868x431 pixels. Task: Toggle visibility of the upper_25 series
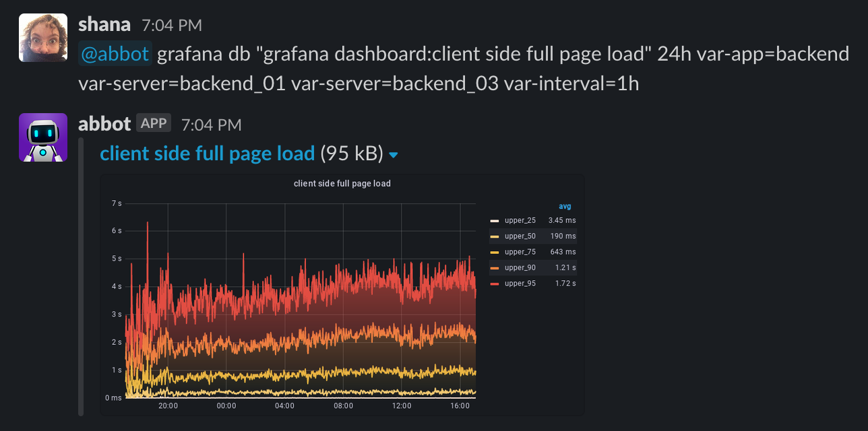[524, 220]
